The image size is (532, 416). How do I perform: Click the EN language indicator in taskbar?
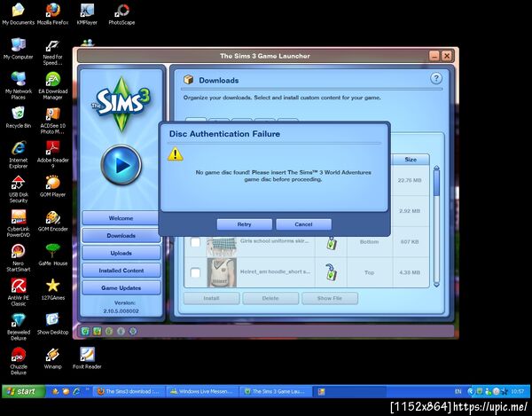point(458,391)
